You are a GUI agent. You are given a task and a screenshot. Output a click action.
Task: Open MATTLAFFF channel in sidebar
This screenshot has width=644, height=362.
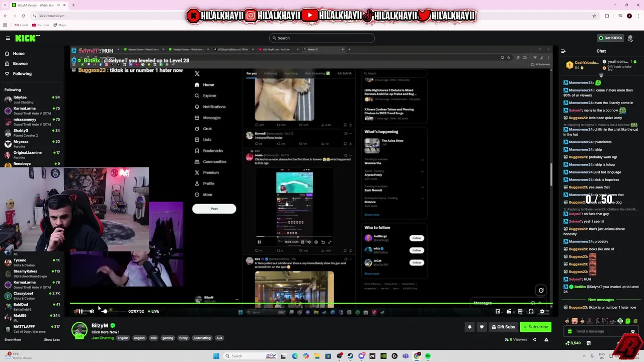pos(32,328)
